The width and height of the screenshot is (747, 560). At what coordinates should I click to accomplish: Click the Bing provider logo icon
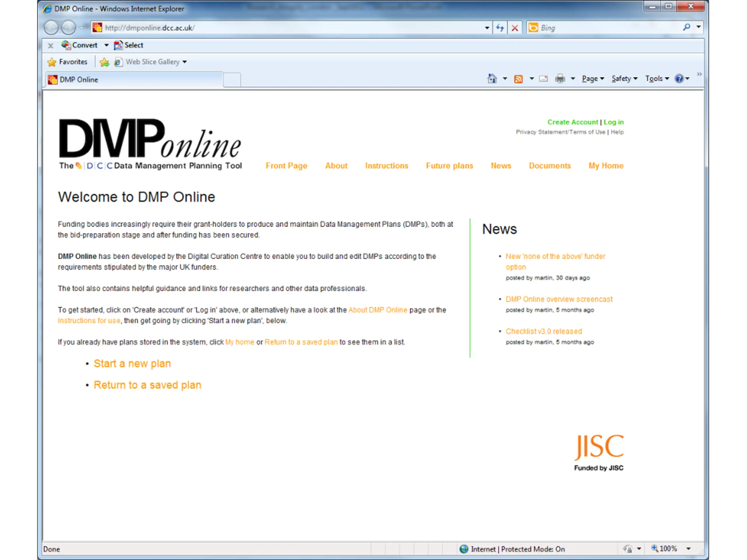tap(533, 27)
